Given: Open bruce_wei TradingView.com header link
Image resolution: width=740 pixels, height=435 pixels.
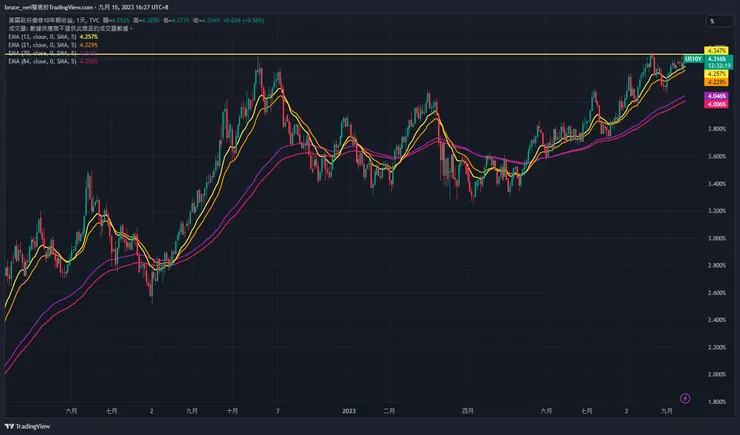Looking at the screenshot, I should pos(49,7).
